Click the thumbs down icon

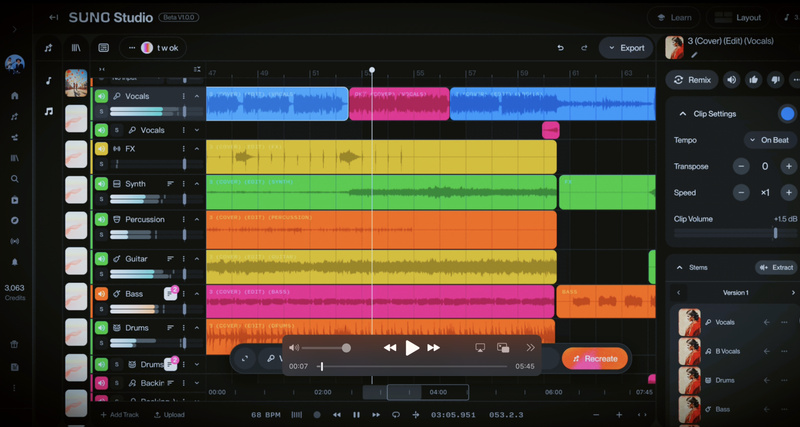coord(776,80)
